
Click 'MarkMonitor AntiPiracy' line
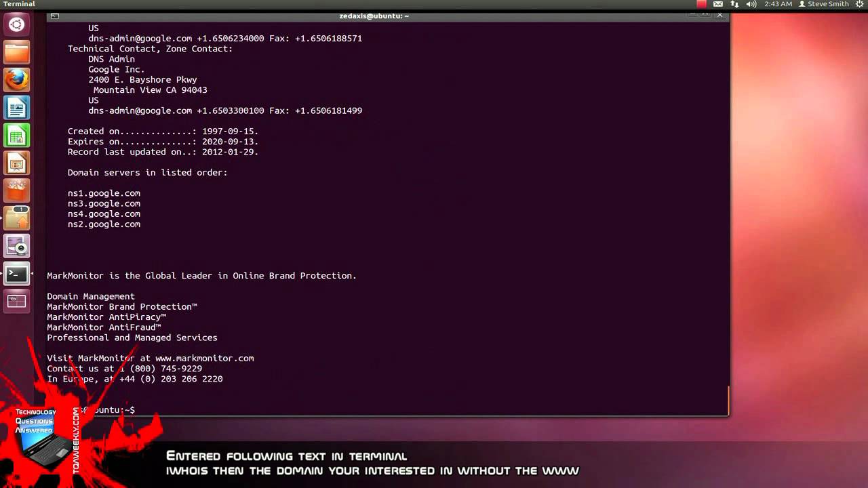106,317
